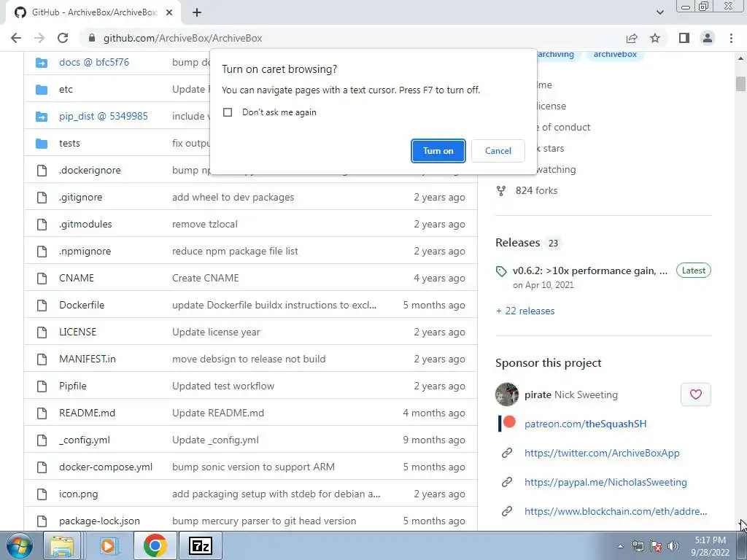The image size is (747, 560).
Task: Click the Turn on button in dialog
Action: [x=438, y=151]
